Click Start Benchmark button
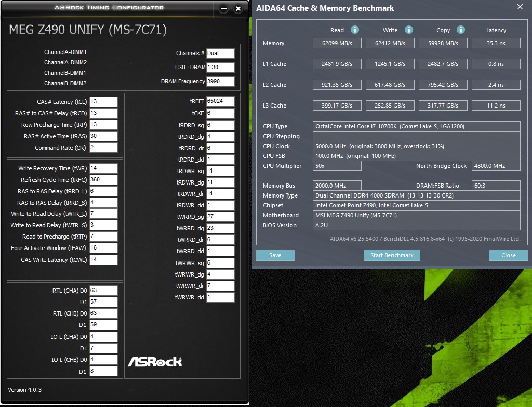Viewport: 532px width, 407px height. tap(392, 255)
